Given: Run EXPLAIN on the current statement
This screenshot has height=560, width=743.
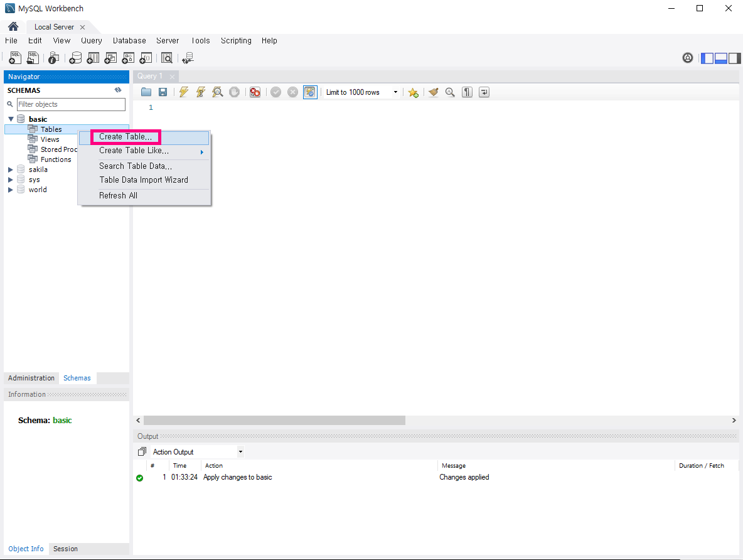Looking at the screenshot, I should [218, 92].
